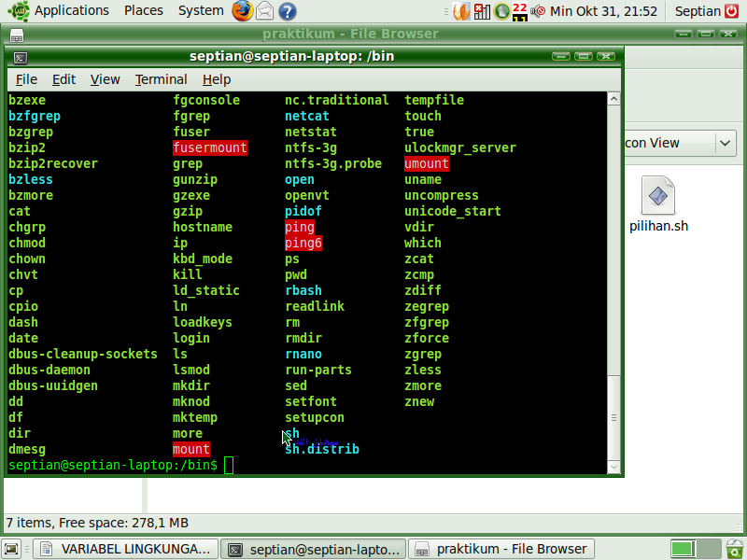The width and height of the screenshot is (747, 560).
Task: Click the rbash entry in terminal
Action: pos(303,290)
